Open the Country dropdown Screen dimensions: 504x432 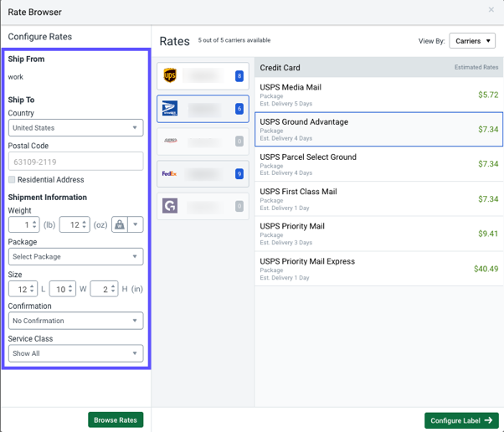[76, 127]
